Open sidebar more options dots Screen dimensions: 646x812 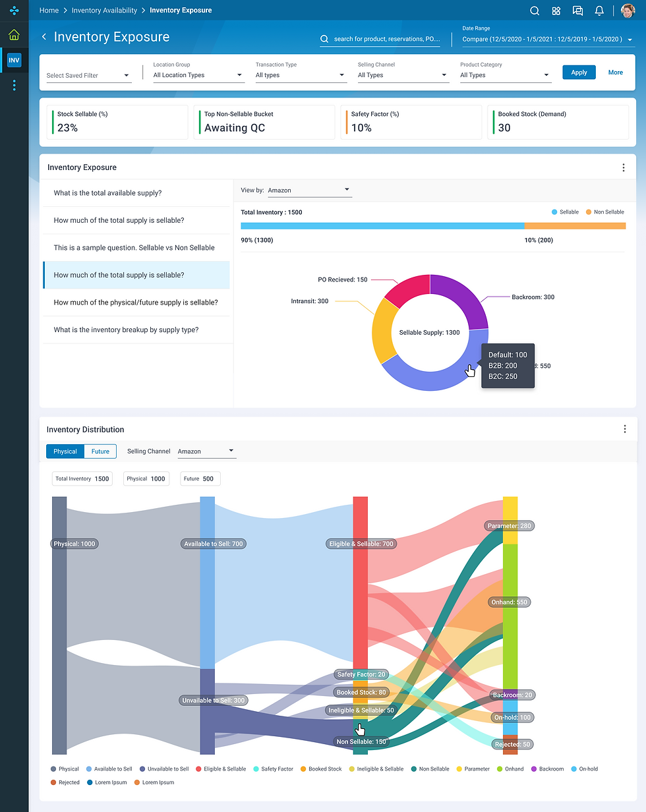click(14, 85)
